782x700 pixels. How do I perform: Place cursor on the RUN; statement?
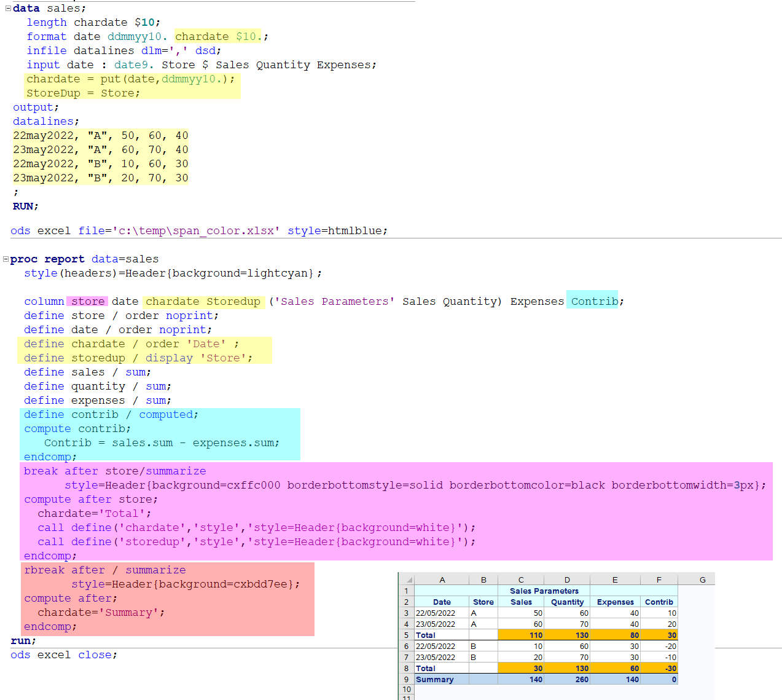(x=25, y=206)
